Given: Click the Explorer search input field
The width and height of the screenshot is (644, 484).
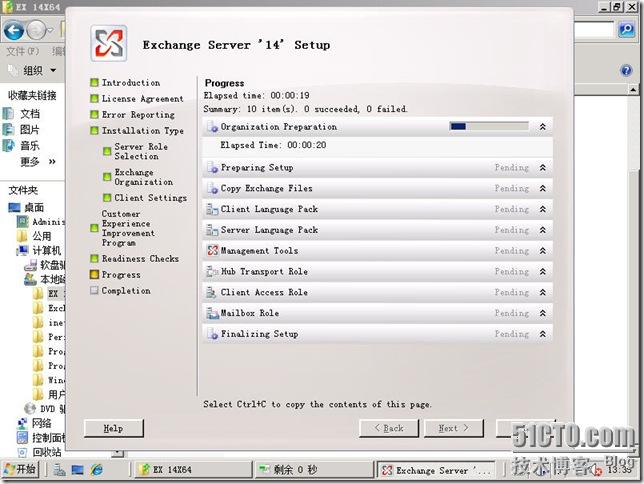Looking at the screenshot, I should pyautogui.click(x=593, y=29).
